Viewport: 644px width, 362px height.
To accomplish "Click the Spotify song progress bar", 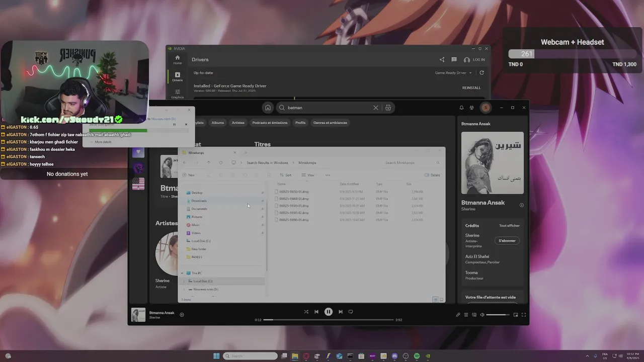I will pos(328,320).
